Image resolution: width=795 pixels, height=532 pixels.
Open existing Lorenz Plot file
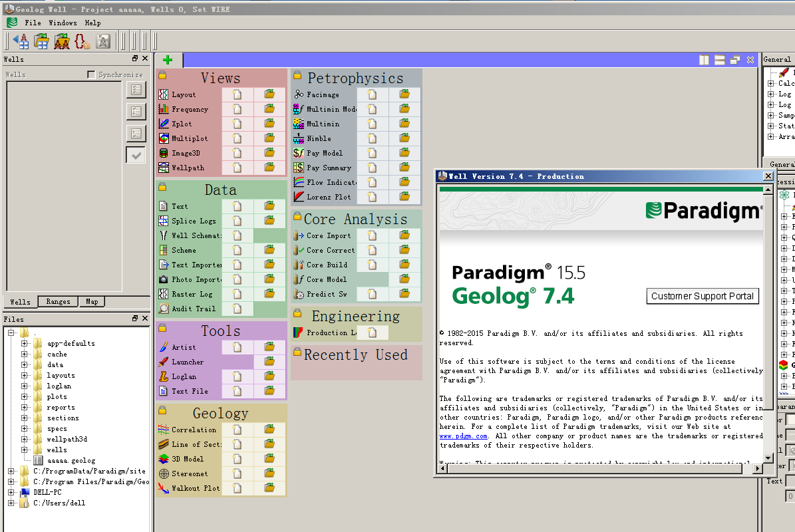404,197
